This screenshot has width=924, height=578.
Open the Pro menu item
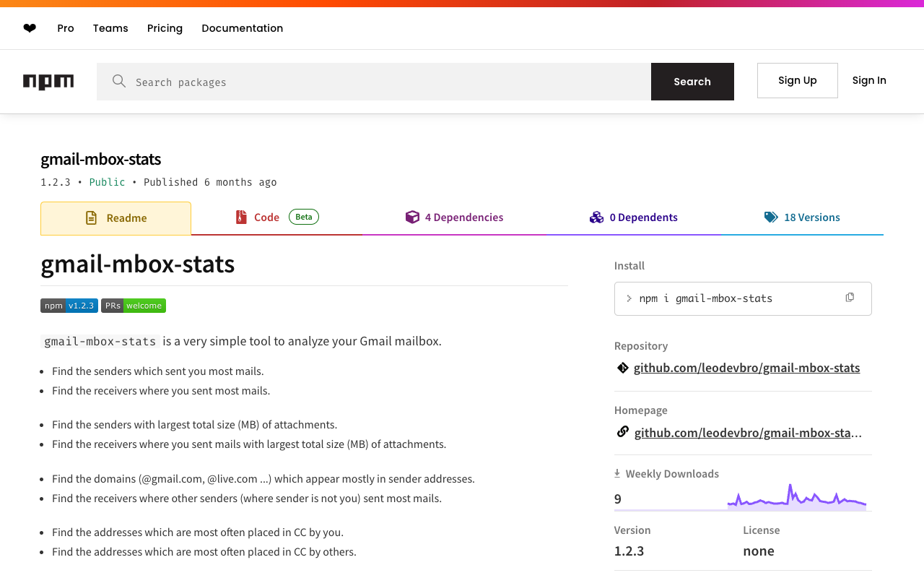point(66,28)
